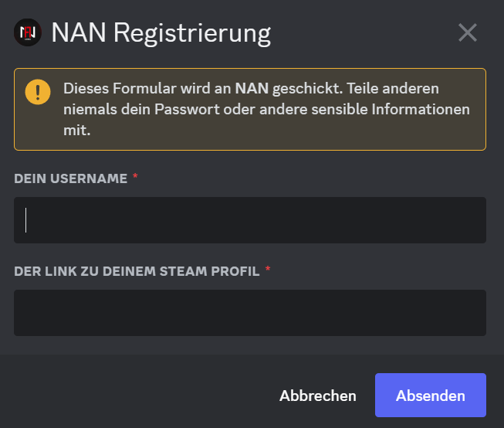Click the red asterisk beside STEAM PROFIL
504x428 pixels.
click(x=268, y=269)
